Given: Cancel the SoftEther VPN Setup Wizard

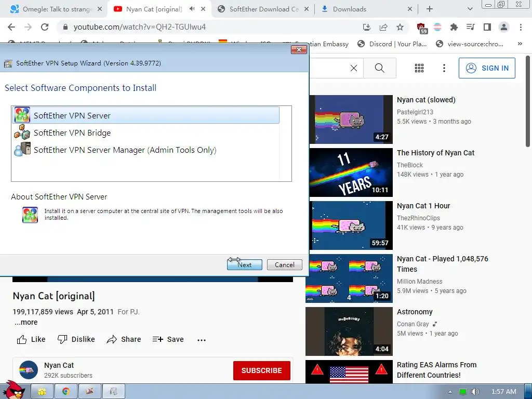Looking at the screenshot, I should pyautogui.click(x=284, y=264).
